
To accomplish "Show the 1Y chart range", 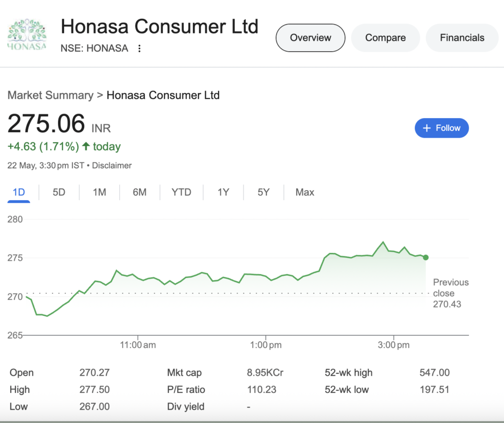I will [223, 192].
